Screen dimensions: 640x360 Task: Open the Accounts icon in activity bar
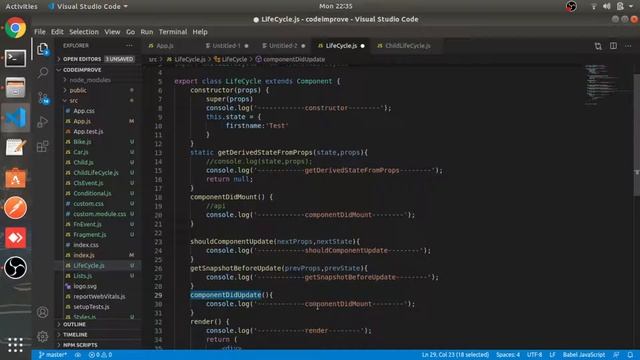click(42, 312)
